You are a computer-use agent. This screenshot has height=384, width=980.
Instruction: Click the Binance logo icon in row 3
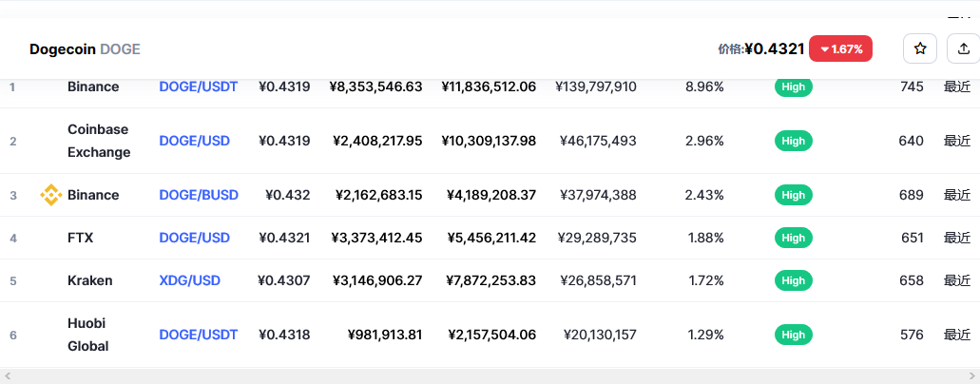click(51, 195)
